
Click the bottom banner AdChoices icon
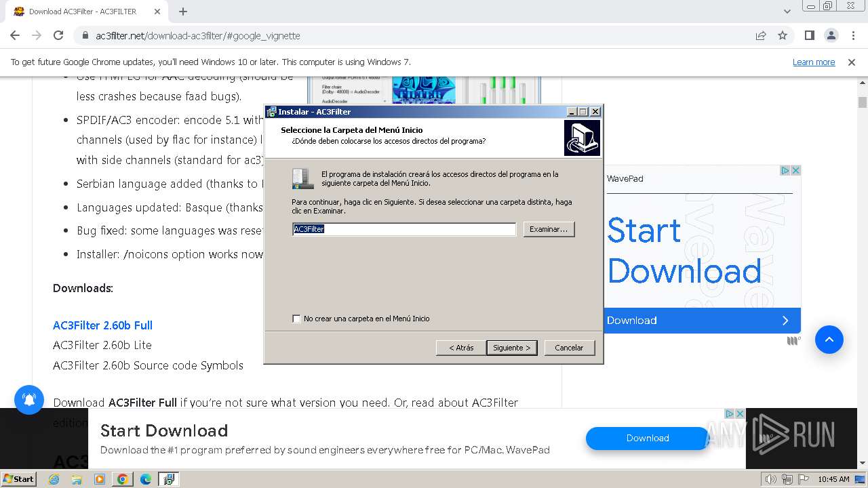click(730, 413)
